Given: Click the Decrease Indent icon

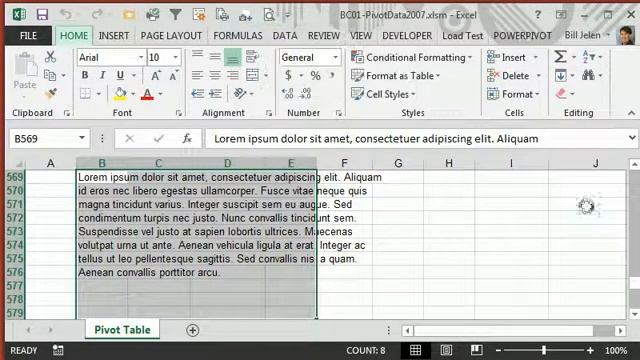Looking at the screenshot, I should tap(198, 94).
